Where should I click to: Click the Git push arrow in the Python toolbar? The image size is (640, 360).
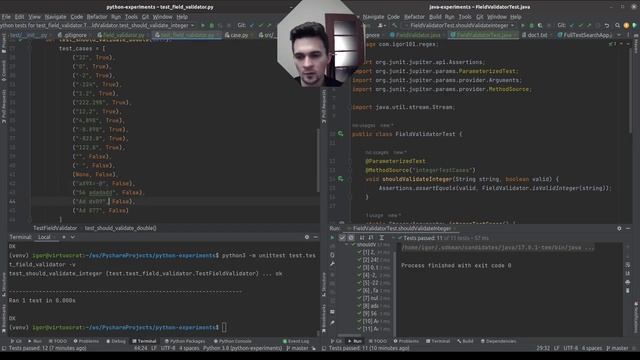pyautogui.click(x=269, y=25)
